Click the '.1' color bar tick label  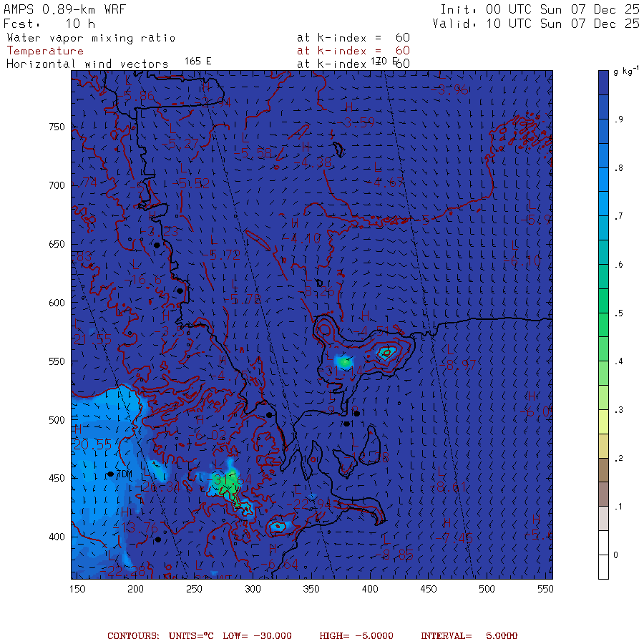[x=618, y=507]
